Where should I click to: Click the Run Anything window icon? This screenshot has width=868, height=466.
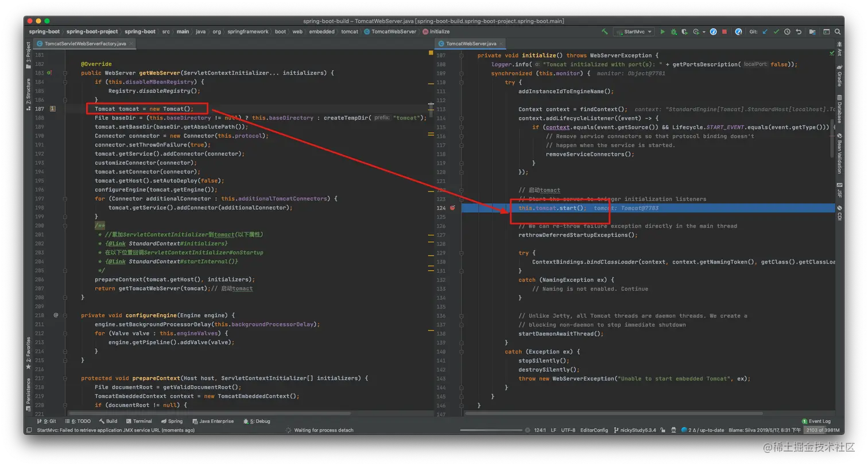pos(827,32)
